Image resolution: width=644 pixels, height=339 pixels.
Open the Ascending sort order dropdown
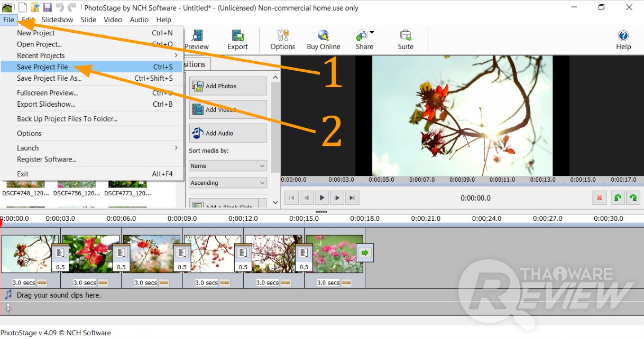228,183
